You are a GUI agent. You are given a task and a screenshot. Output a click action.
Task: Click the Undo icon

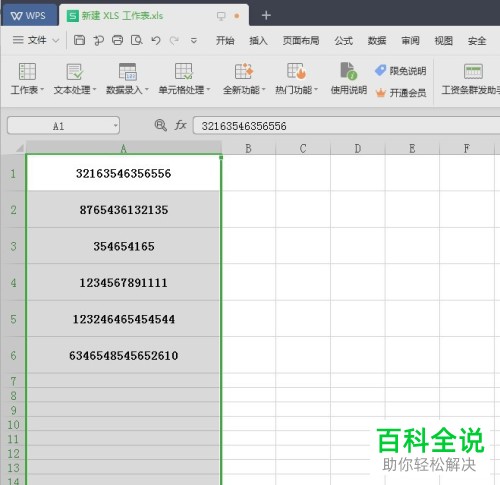[x=156, y=40]
